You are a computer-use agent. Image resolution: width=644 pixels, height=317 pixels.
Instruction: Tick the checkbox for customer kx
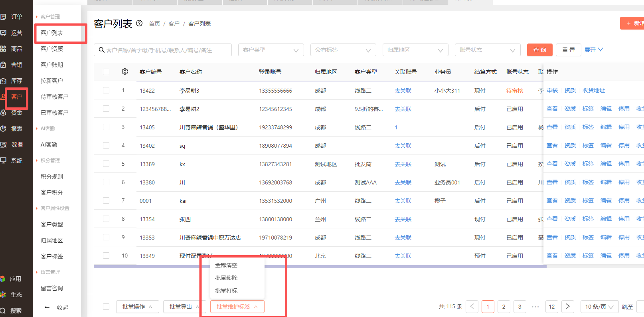click(x=106, y=164)
